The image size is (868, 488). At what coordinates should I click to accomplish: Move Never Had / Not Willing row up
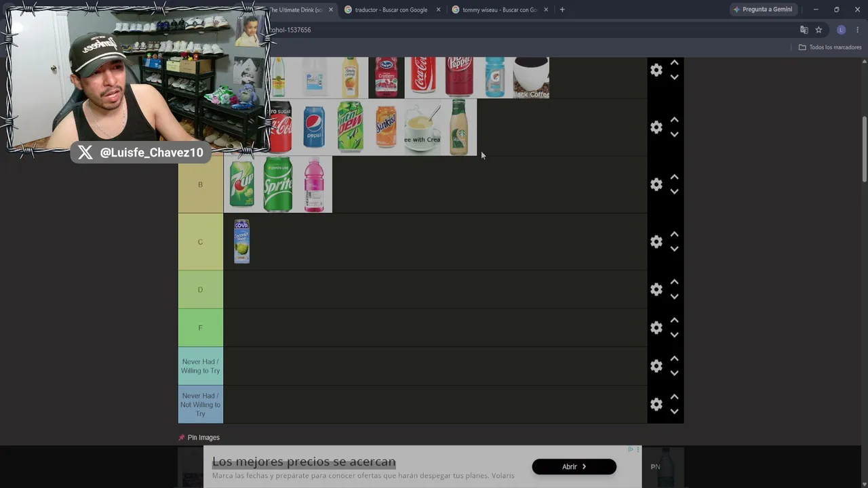[674, 396]
